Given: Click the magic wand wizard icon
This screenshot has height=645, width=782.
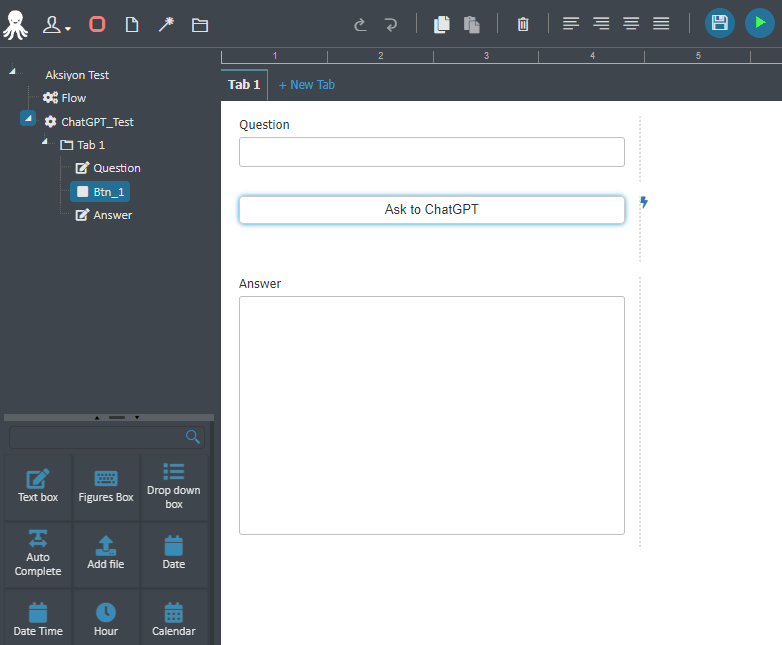Looking at the screenshot, I should click(166, 24).
